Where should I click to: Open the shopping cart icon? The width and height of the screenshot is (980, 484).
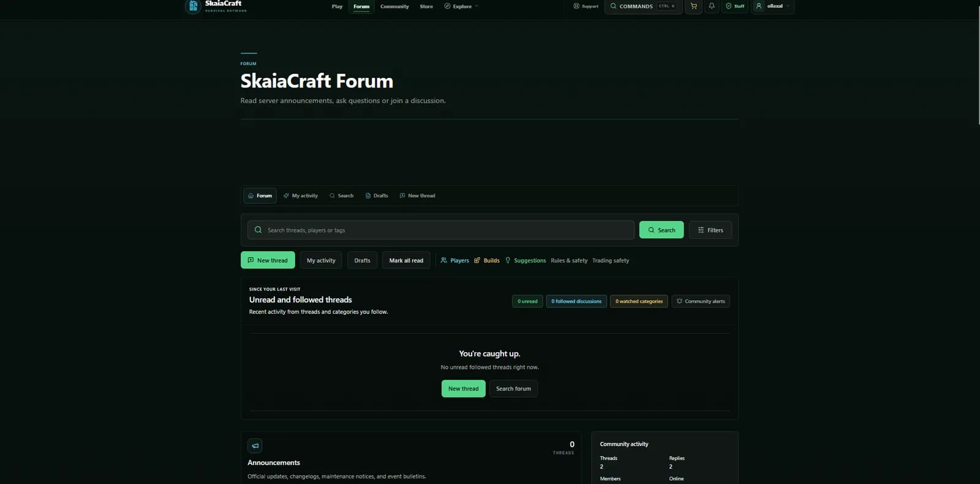click(x=693, y=6)
